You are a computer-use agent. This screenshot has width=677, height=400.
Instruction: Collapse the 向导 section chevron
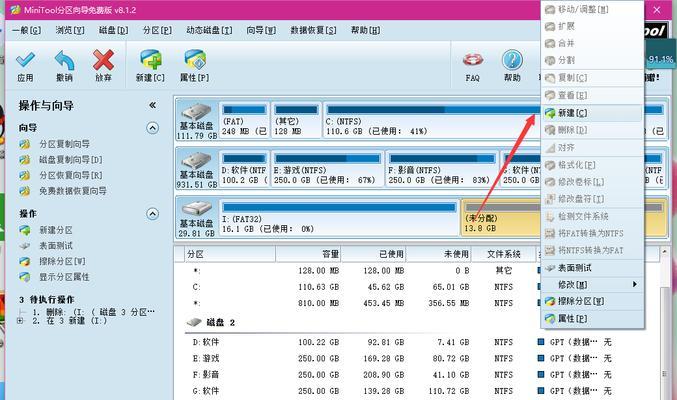tap(152, 128)
